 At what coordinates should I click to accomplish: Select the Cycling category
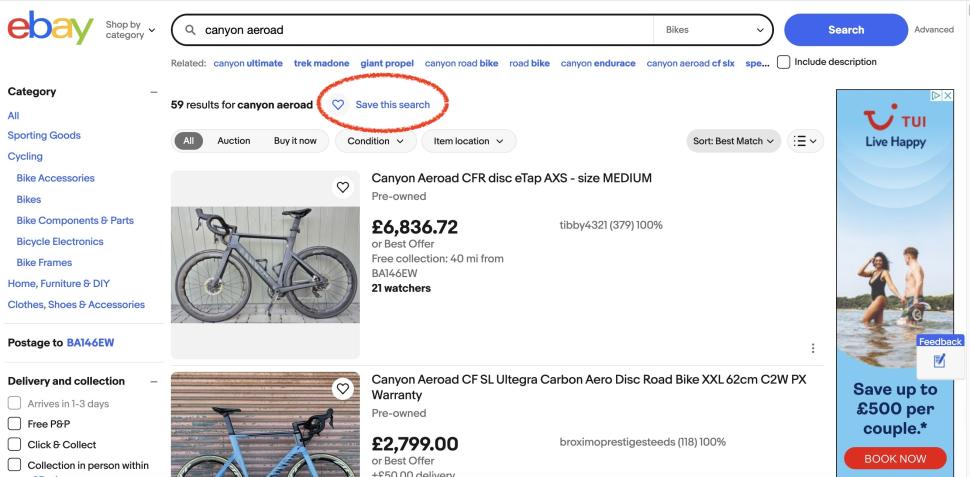click(25, 157)
